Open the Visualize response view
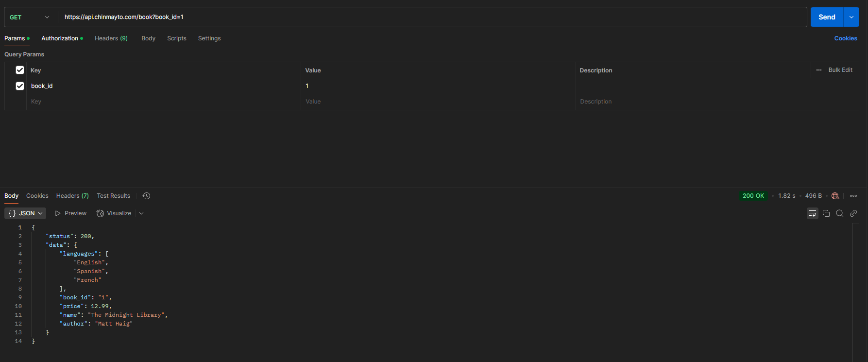The width and height of the screenshot is (868, 362). pos(114,213)
